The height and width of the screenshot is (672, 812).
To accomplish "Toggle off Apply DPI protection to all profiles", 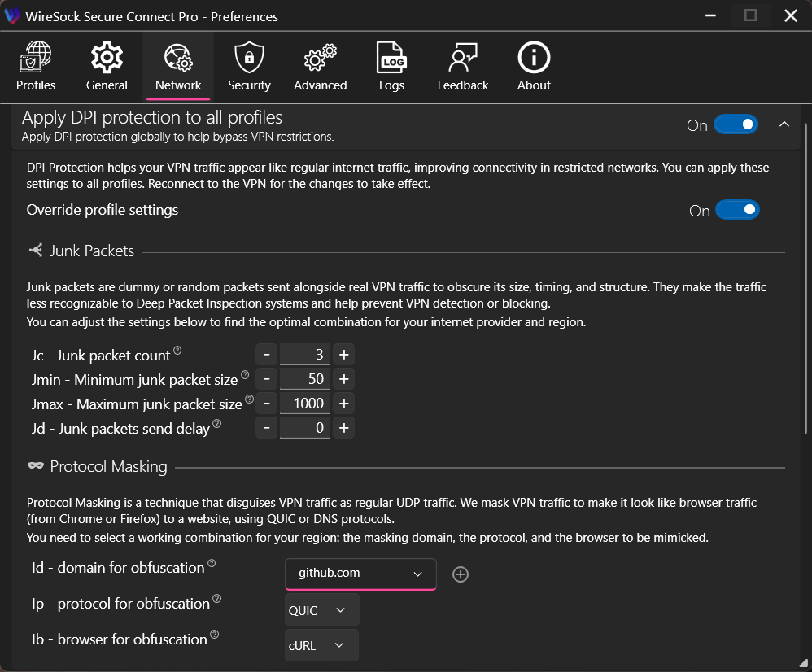I will (736, 124).
